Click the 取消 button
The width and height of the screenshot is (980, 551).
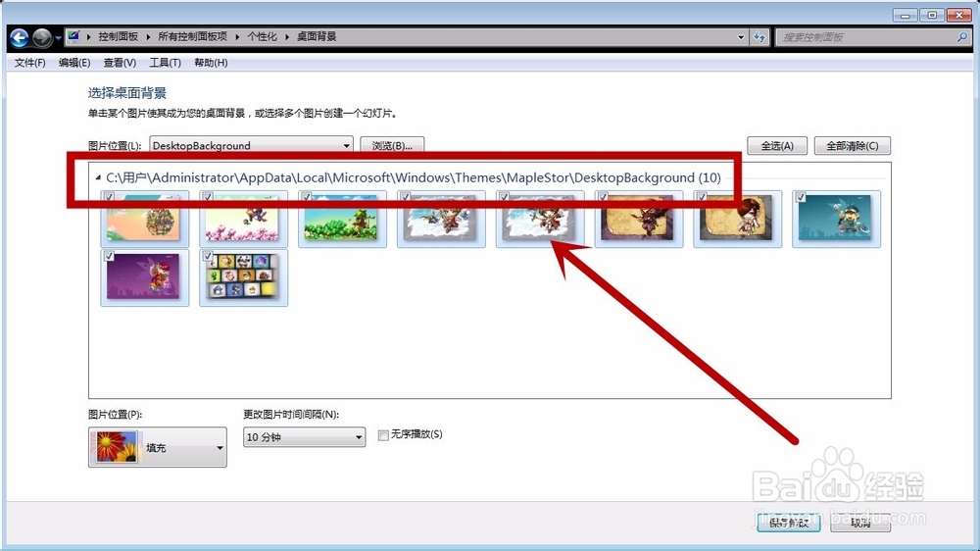coord(860,523)
